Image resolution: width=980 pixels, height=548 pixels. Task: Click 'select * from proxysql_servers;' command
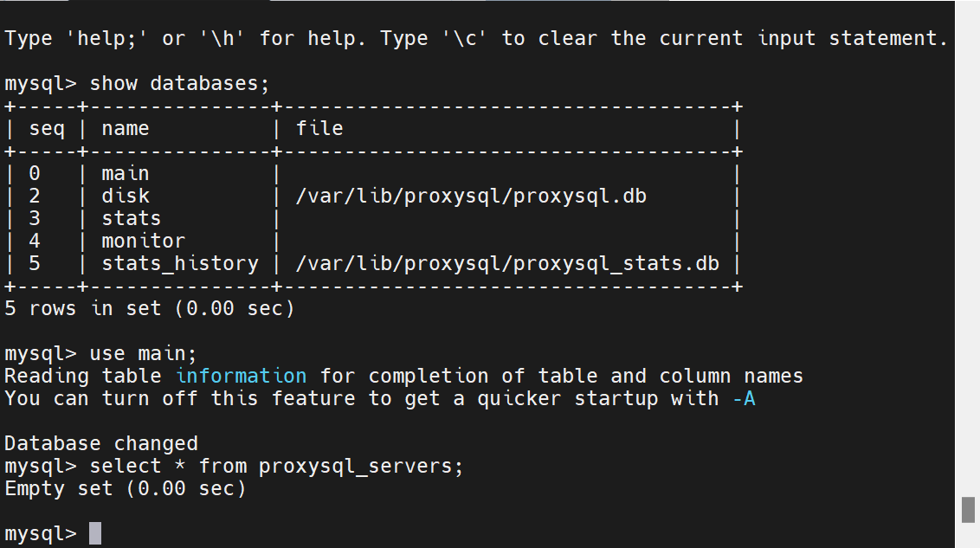point(276,466)
